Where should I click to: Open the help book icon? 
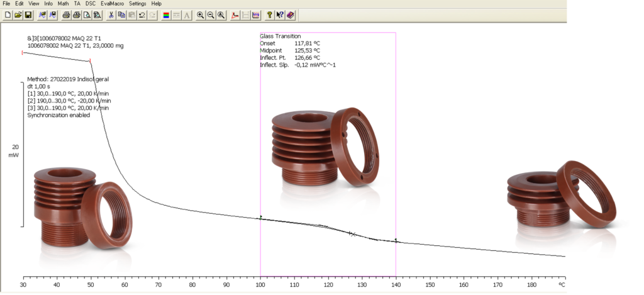point(290,14)
